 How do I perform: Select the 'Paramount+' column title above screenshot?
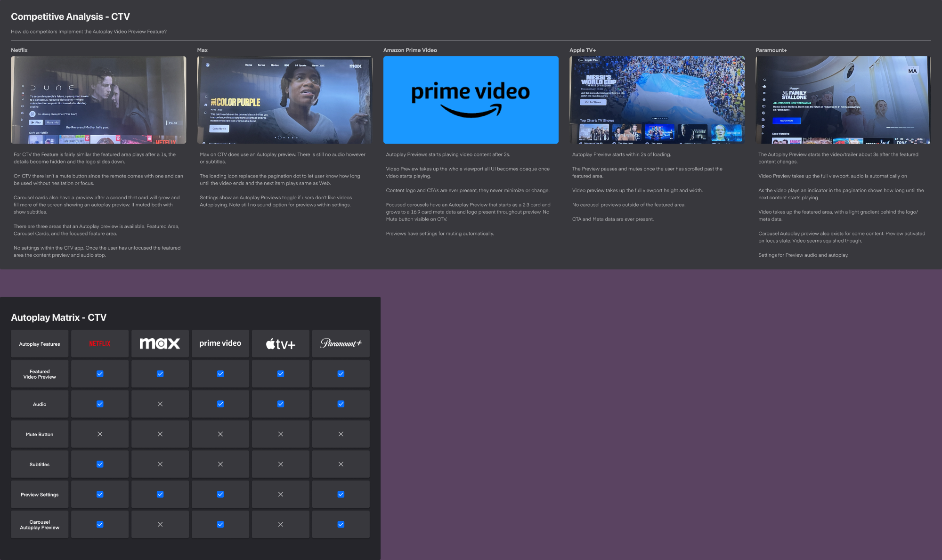[771, 50]
